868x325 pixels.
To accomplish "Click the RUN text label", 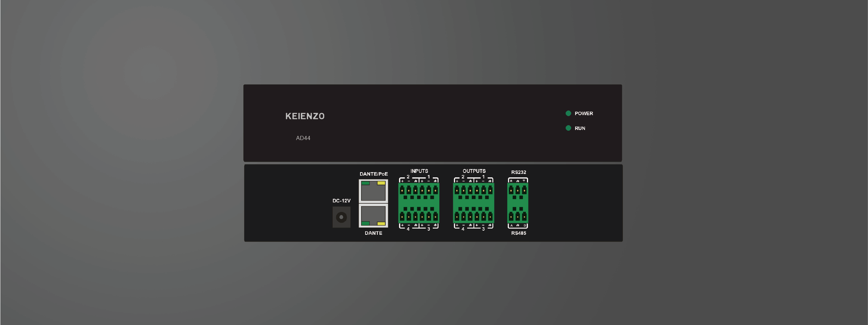I will click(x=580, y=128).
